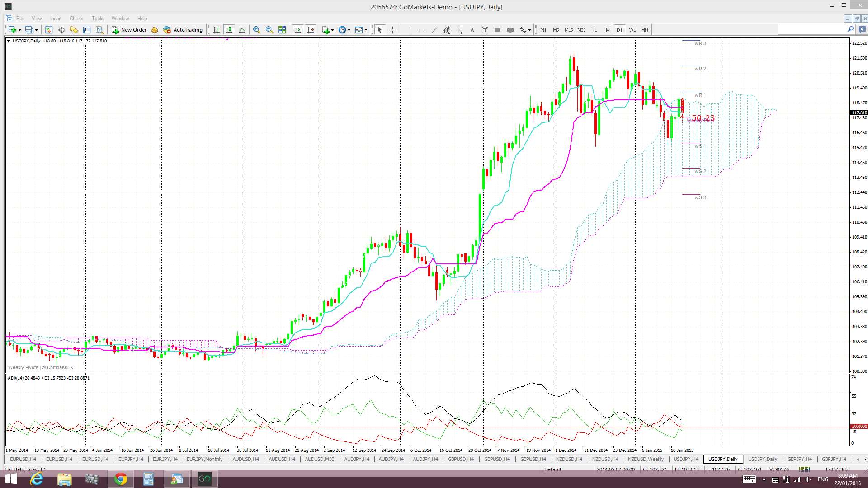Image resolution: width=868 pixels, height=488 pixels.
Task: Click the Zoom Out magnifier icon
Action: (x=269, y=30)
